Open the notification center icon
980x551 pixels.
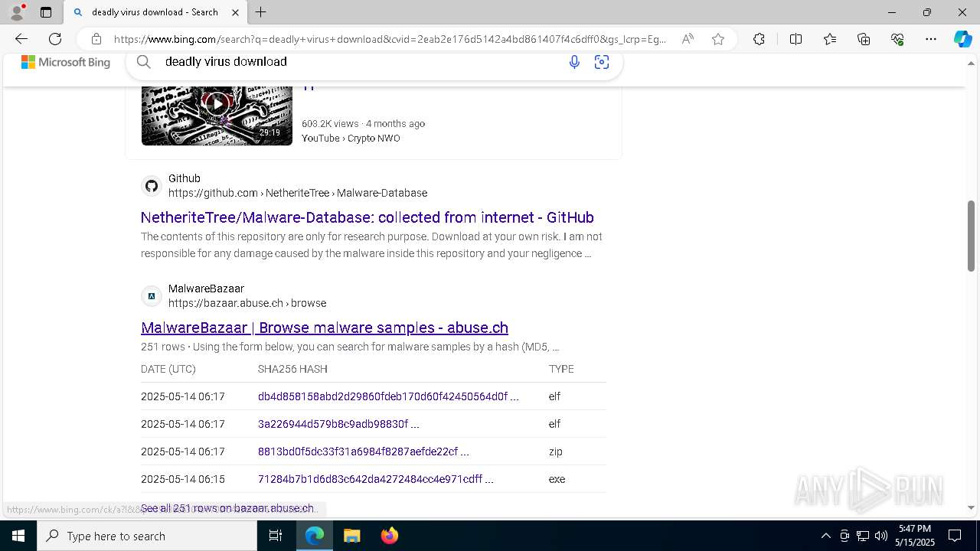[955, 536]
